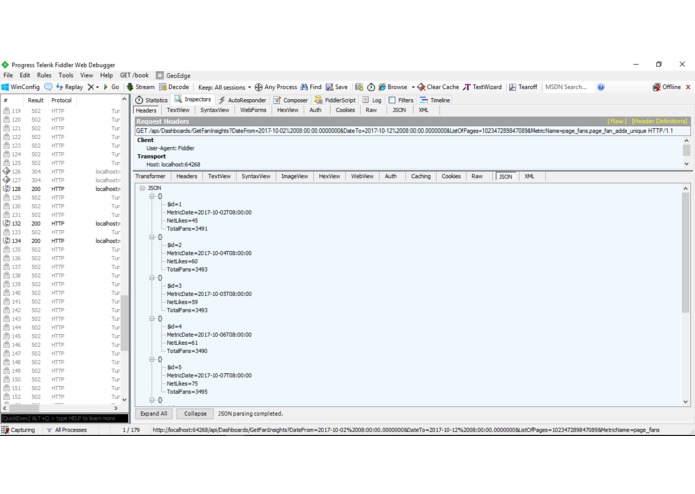The image size is (695, 494).
Task: Click the Remove X toolbar icon
Action: tap(91, 87)
